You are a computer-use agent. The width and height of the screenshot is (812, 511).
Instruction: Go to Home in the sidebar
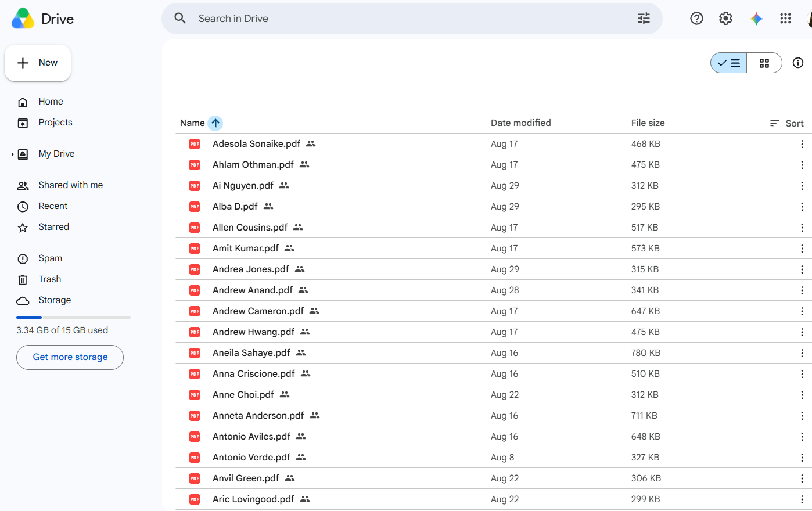click(x=51, y=102)
